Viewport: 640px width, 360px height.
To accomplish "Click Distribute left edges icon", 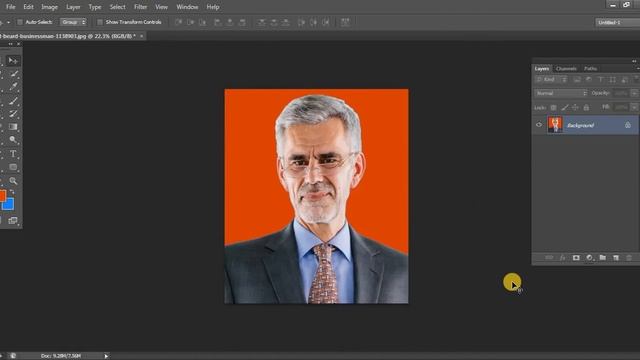I will 301,22.
